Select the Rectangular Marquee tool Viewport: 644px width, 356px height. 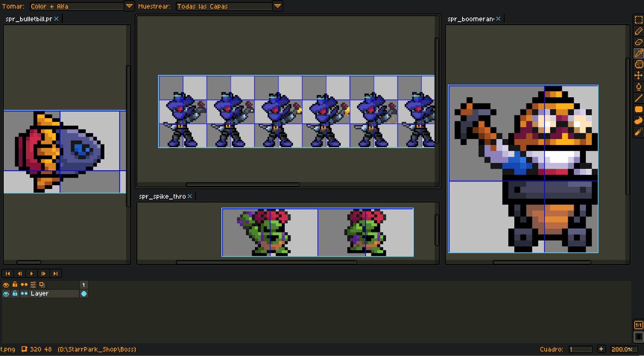click(639, 20)
